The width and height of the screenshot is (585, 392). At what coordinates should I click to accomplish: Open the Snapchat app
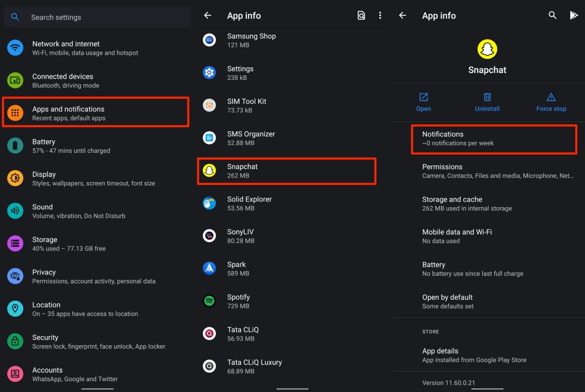(423, 102)
